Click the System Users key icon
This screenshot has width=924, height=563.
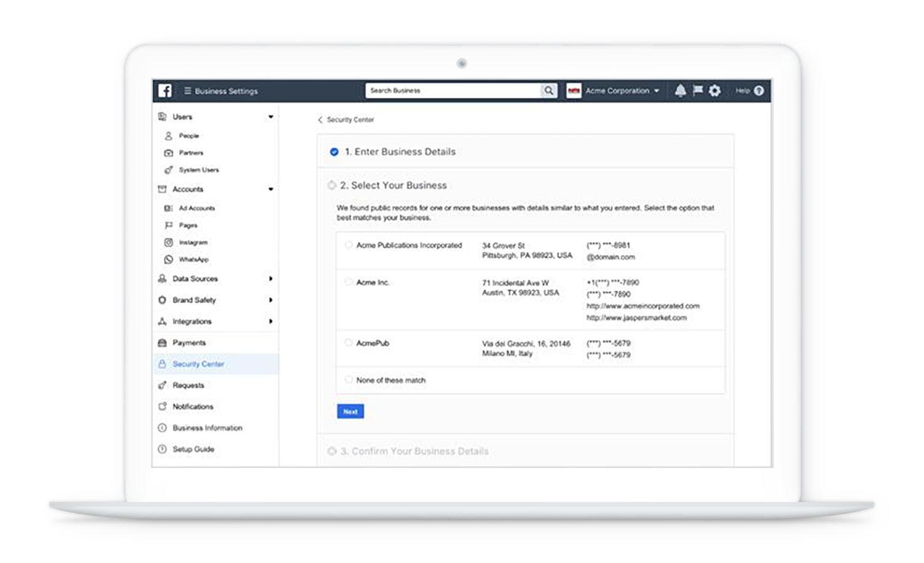point(168,170)
